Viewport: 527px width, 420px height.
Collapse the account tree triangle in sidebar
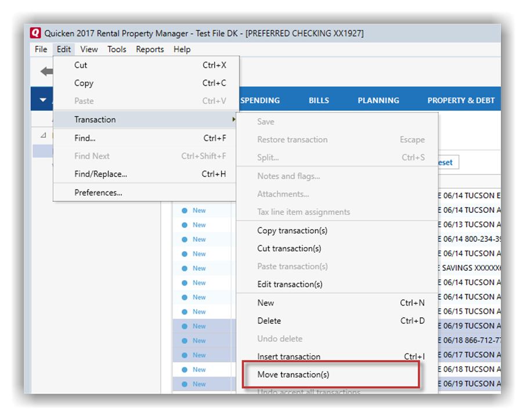point(44,135)
